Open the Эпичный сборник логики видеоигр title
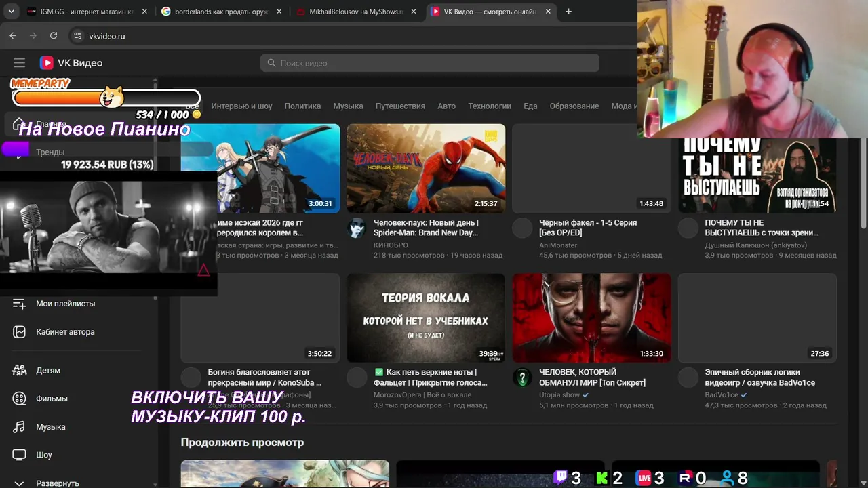This screenshot has height=488, width=868. (759, 378)
